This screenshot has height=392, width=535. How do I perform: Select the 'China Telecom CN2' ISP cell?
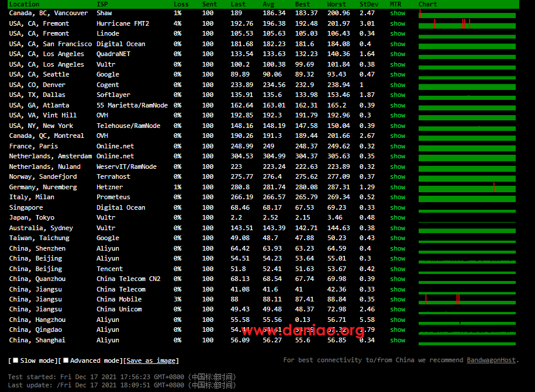point(128,279)
